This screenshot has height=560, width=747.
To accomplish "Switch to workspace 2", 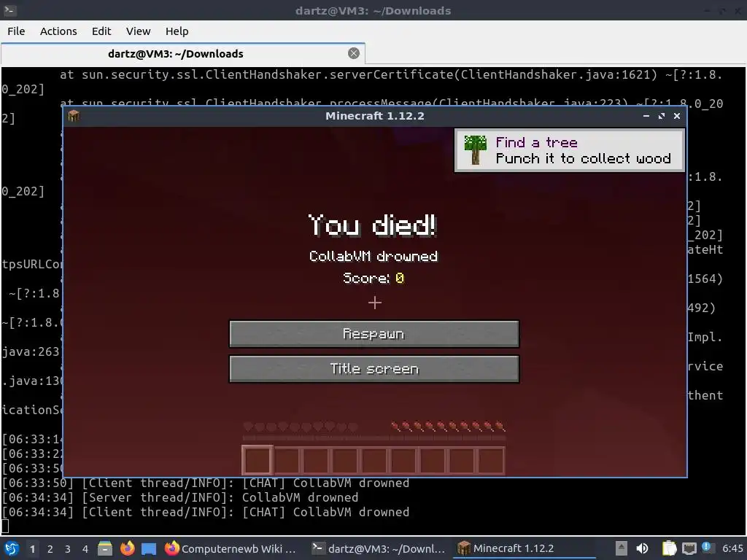I will pyautogui.click(x=50, y=549).
